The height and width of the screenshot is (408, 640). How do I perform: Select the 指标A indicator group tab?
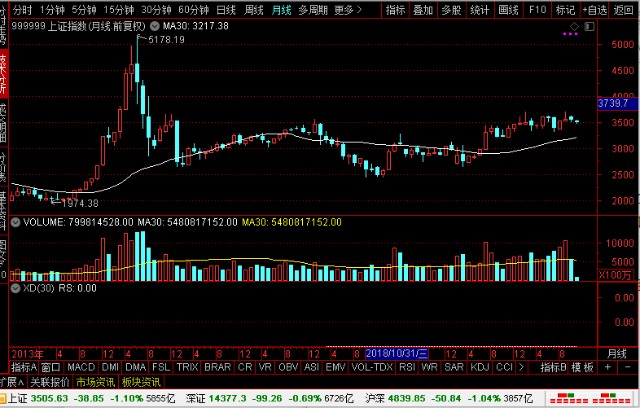(x=24, y=368)
